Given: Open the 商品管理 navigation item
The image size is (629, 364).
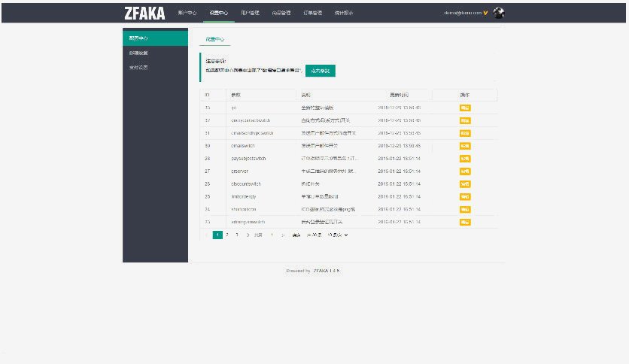Looking at the screenshot, I should (x=281, y=13).
